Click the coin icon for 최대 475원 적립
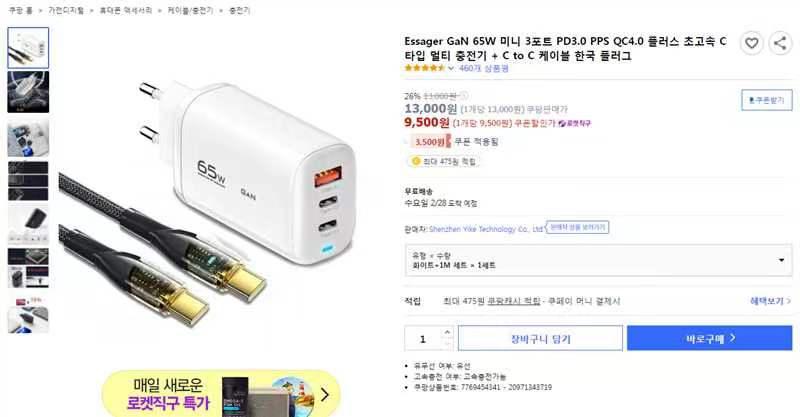 point(416,161)
